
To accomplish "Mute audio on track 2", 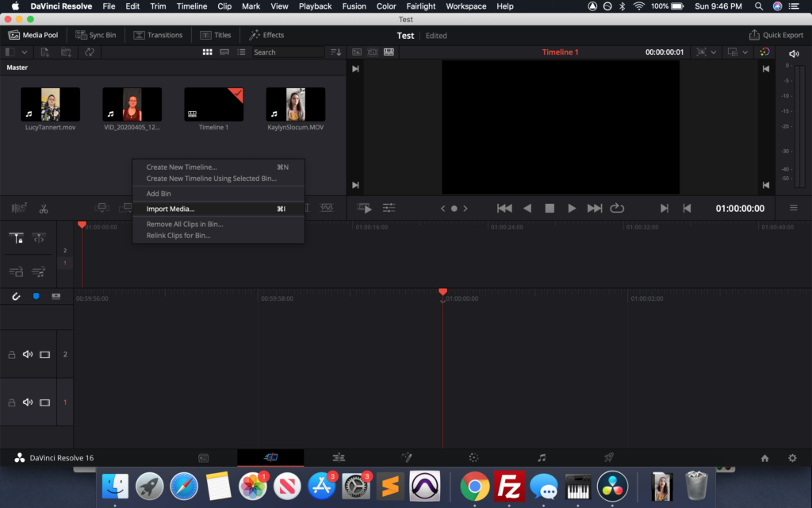I will [28, 354].
